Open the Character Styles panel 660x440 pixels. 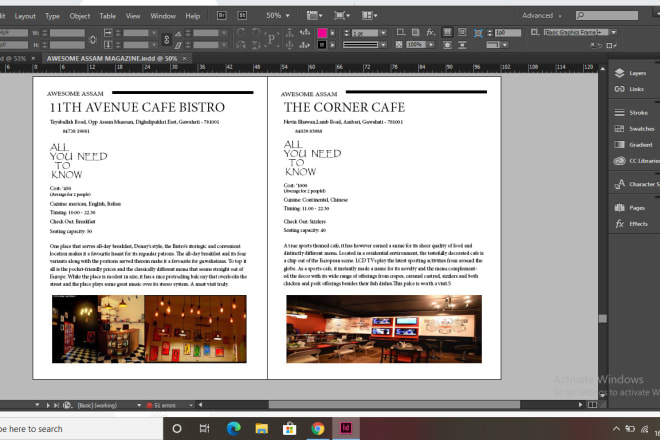[636, 184]
